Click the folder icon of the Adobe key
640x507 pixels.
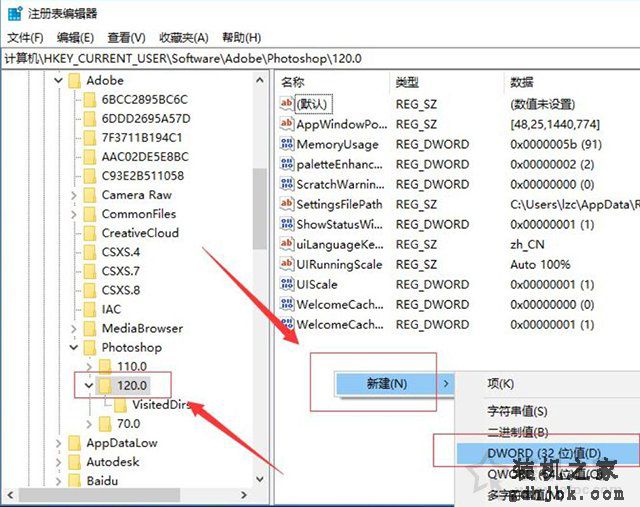point(74,80)
